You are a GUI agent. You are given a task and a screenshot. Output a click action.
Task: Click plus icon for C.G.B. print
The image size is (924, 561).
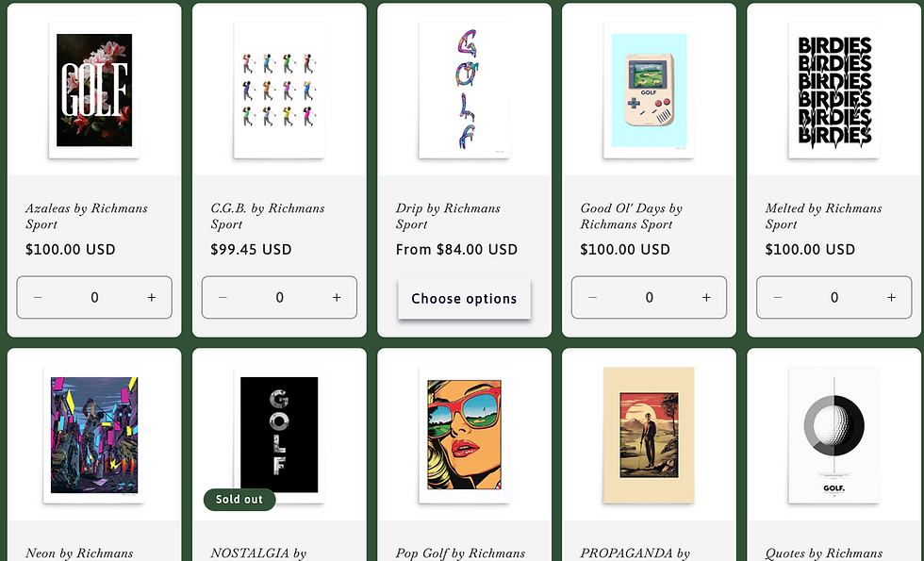(x=337, y=298)
